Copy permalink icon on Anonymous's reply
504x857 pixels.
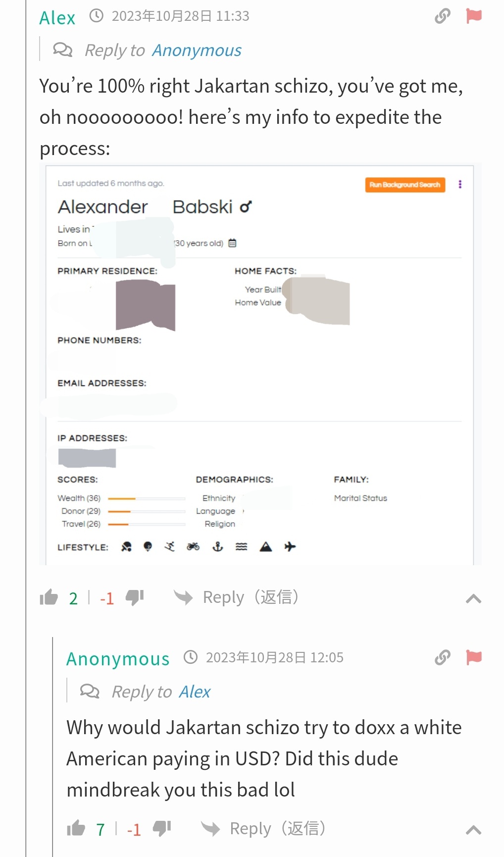click(x=443, y=657)
